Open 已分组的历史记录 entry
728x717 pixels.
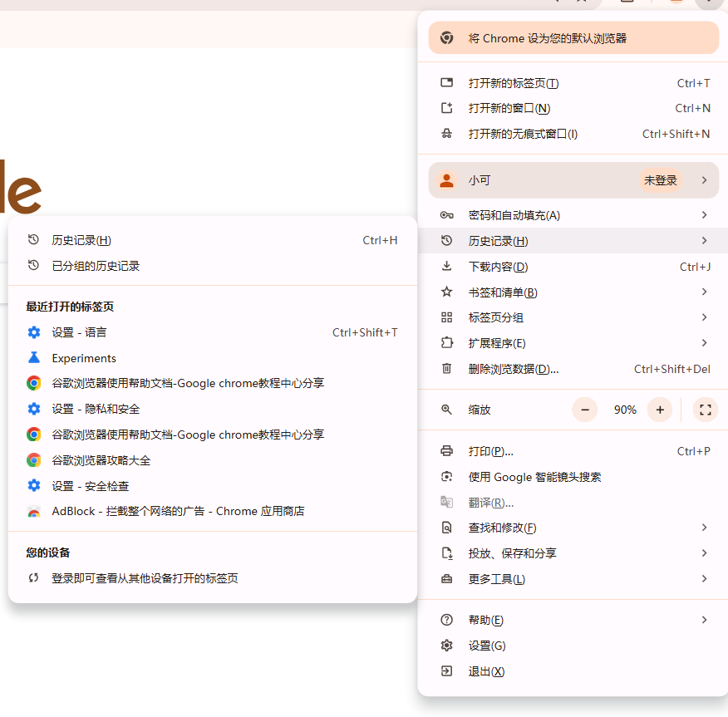tap(213, 266)
